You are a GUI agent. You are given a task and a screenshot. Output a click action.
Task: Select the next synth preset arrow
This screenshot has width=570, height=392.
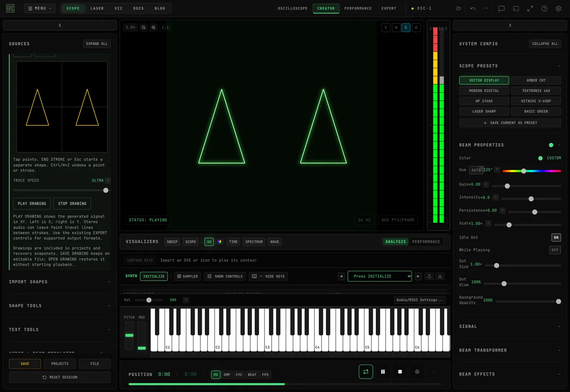[418, 276]
